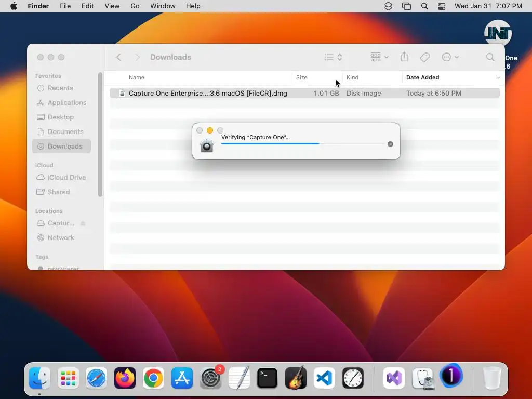Open Downloads in Finder sidebar
Viewport: 532px width, 399px height.
61,146
